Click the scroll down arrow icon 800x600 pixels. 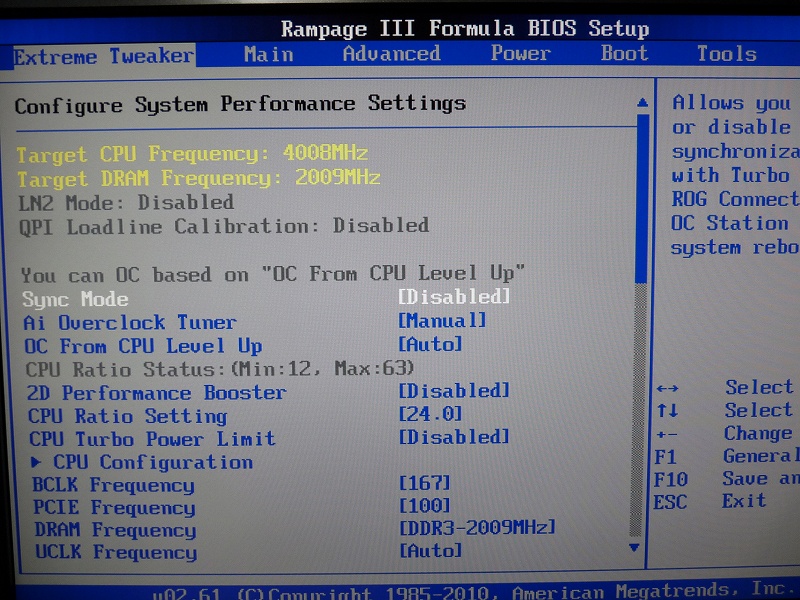[x=634, y=548]
